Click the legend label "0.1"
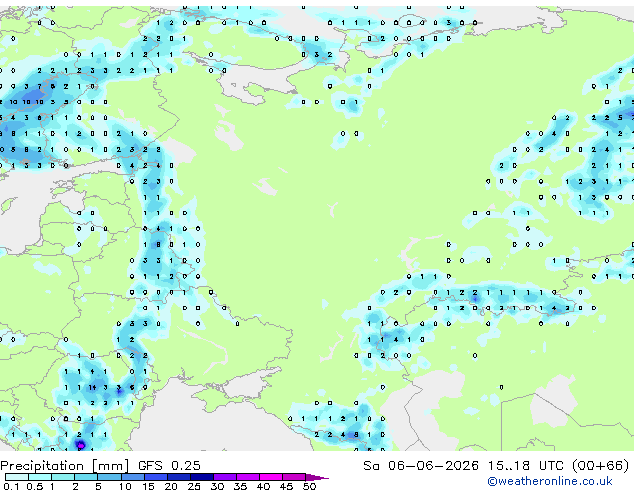The width and height of the screenshot is (634, 490). coord(11,486)
